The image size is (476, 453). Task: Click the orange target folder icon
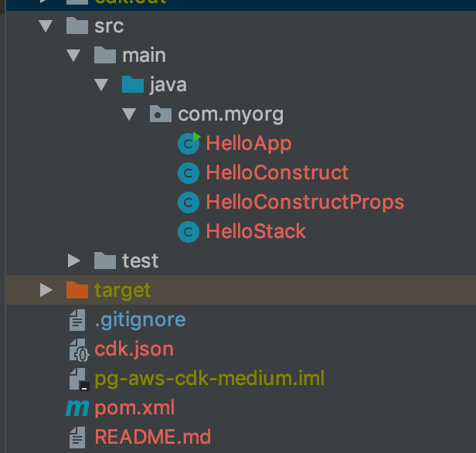click(x=77, y=290)
